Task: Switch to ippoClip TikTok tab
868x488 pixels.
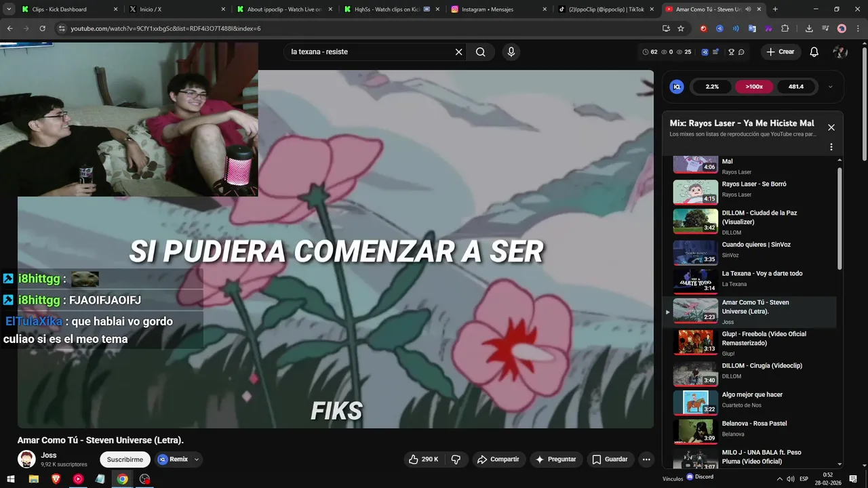Action: pyautogui.click(x=607, y=9)
